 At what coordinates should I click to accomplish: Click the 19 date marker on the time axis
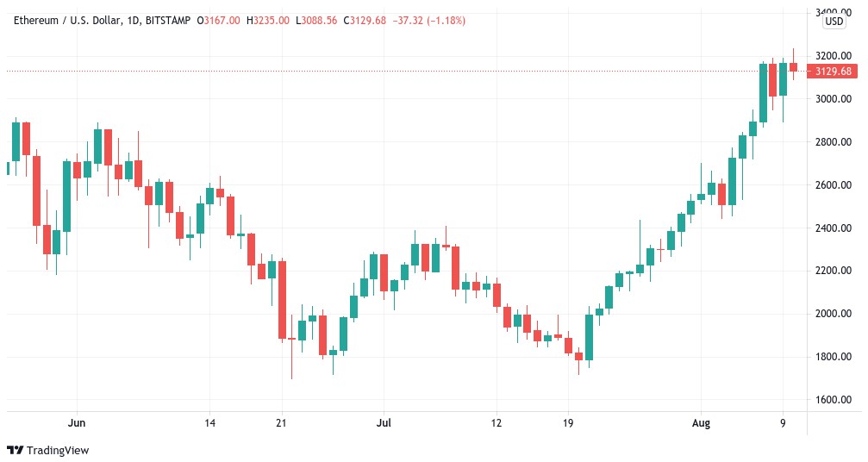click(566, 424)
